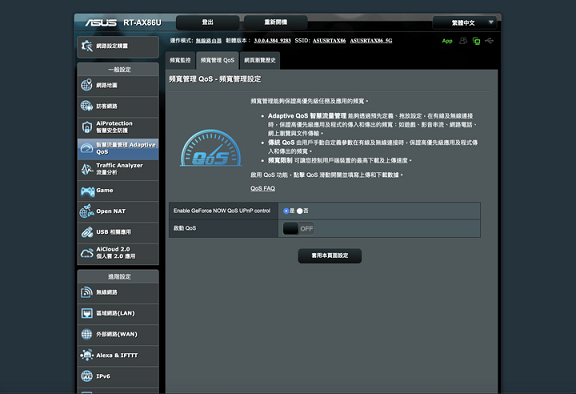
Task: Open the Alexa & IFTTT sidebar icon
Action: [x=87, y=355]
